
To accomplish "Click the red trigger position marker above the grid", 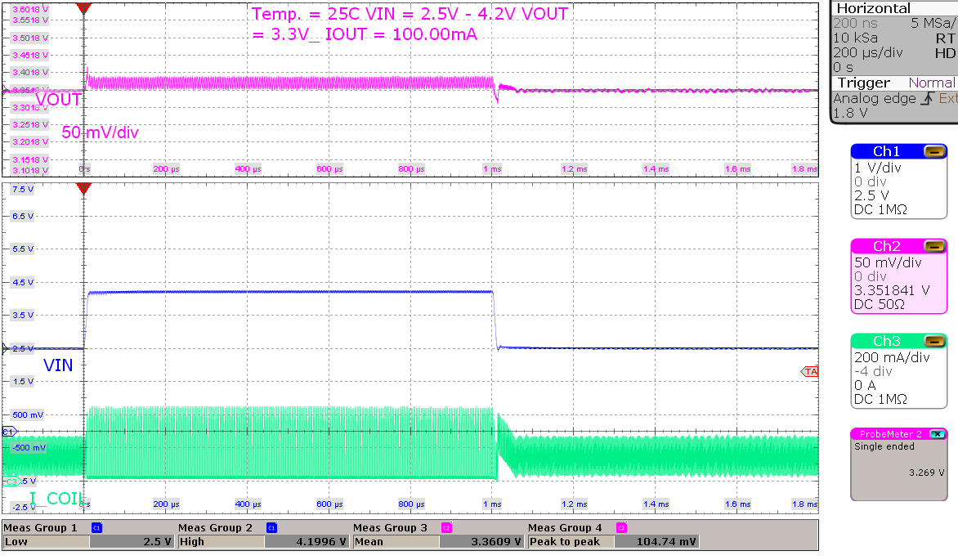I will point(84,8).
